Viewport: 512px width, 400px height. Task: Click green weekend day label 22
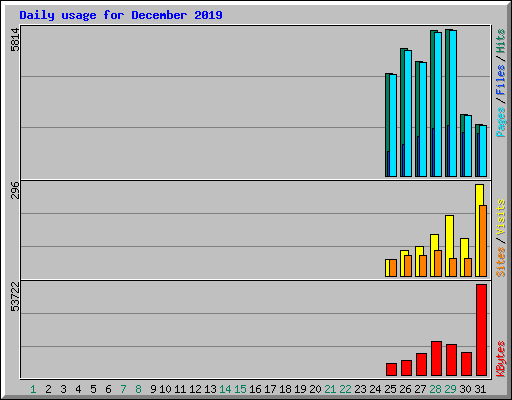click(345, 389)
